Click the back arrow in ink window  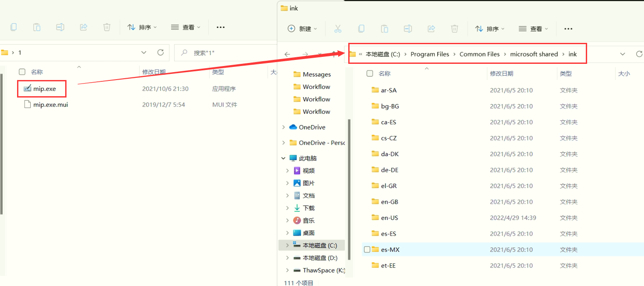click(x=287, y=54)
